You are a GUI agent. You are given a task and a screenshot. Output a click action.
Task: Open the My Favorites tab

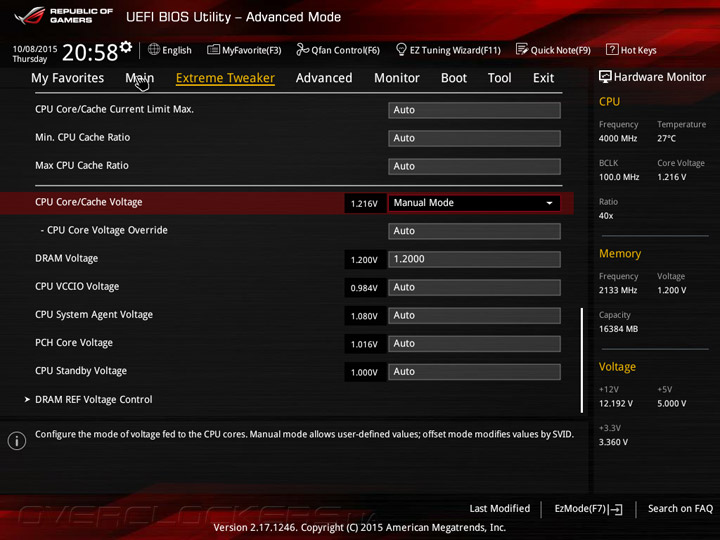tap(68, 78)
